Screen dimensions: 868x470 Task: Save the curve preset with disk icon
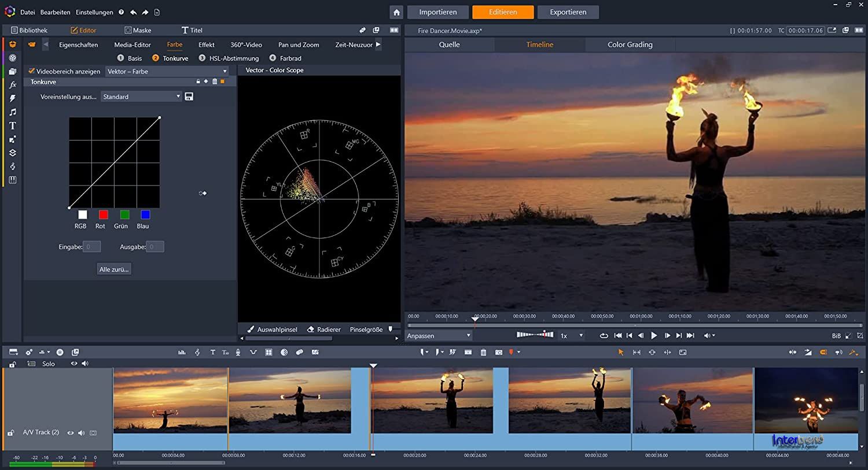[x=189, y=97]
